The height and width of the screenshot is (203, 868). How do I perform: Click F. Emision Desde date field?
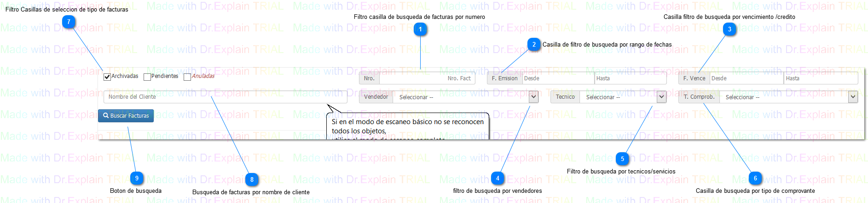tap(558, 78)
